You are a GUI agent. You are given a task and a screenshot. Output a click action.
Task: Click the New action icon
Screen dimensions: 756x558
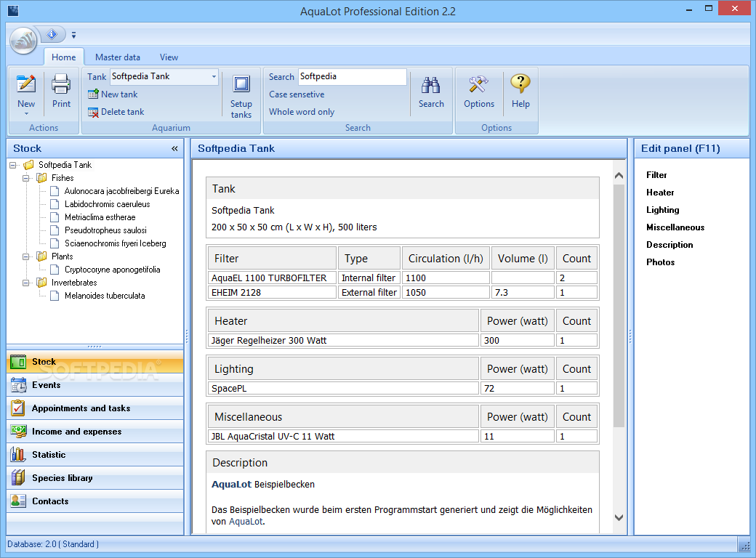[x=26, y=84]
